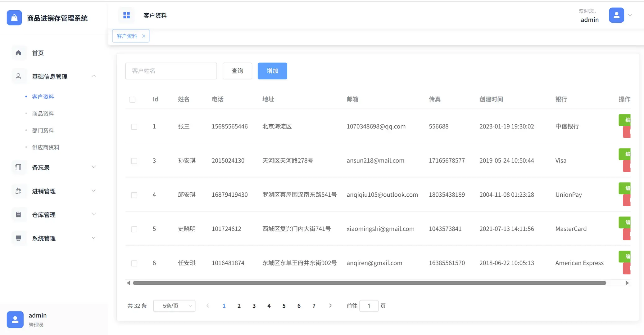Click the 客户姓名 search input field
This screenshot has width=644, height=335.
(171, 71)
